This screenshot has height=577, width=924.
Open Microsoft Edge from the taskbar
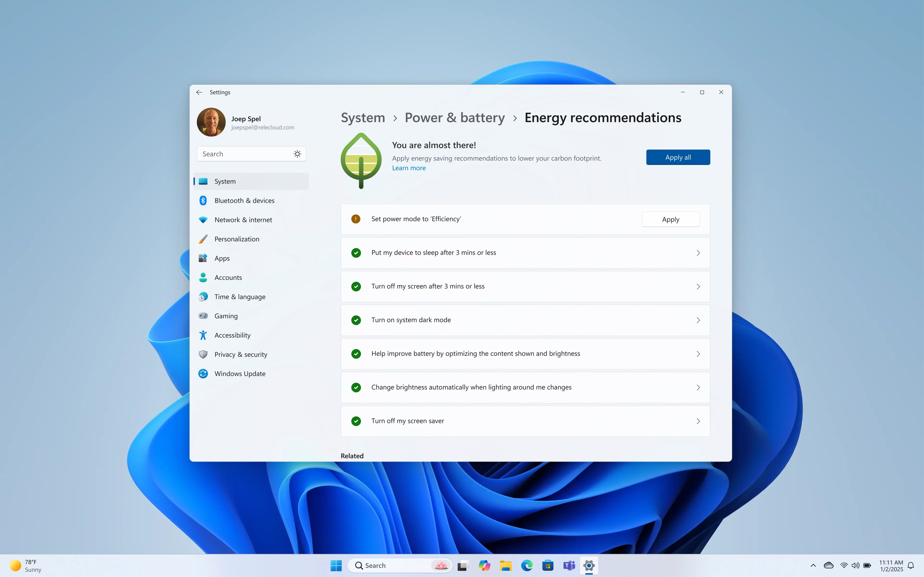(x=526, y=565)
